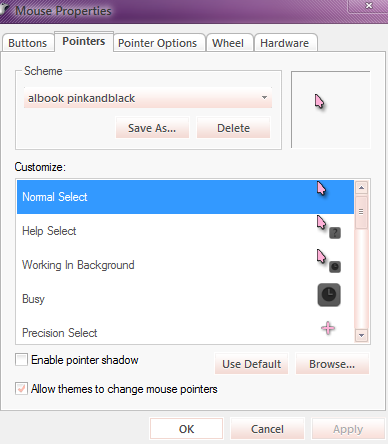Click the Use Default button
Viewport: 388px width, 444px height.
click(x=252, y=364)
